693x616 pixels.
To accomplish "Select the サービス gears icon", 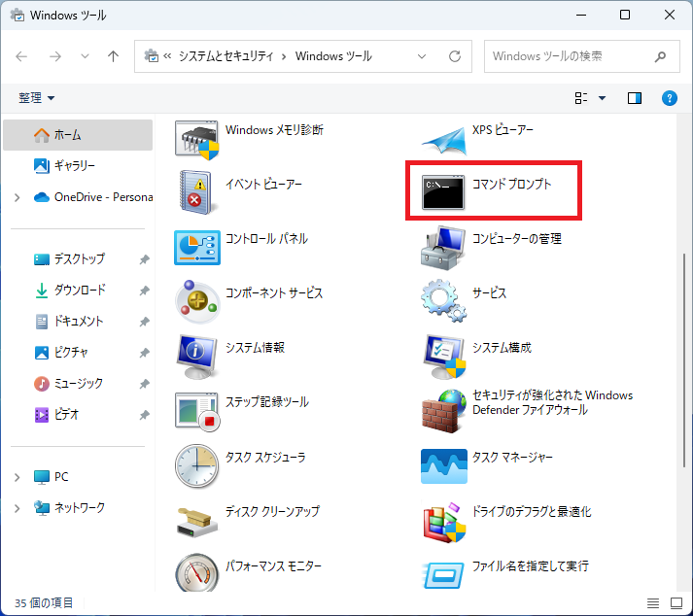I will coord(443,300).
